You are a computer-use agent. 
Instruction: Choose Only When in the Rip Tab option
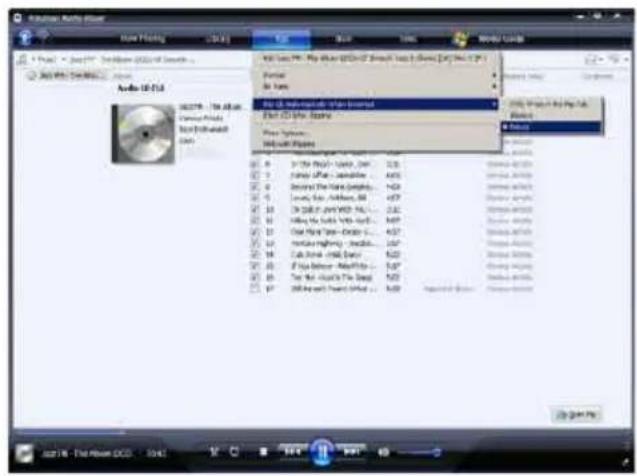point(551,104)
